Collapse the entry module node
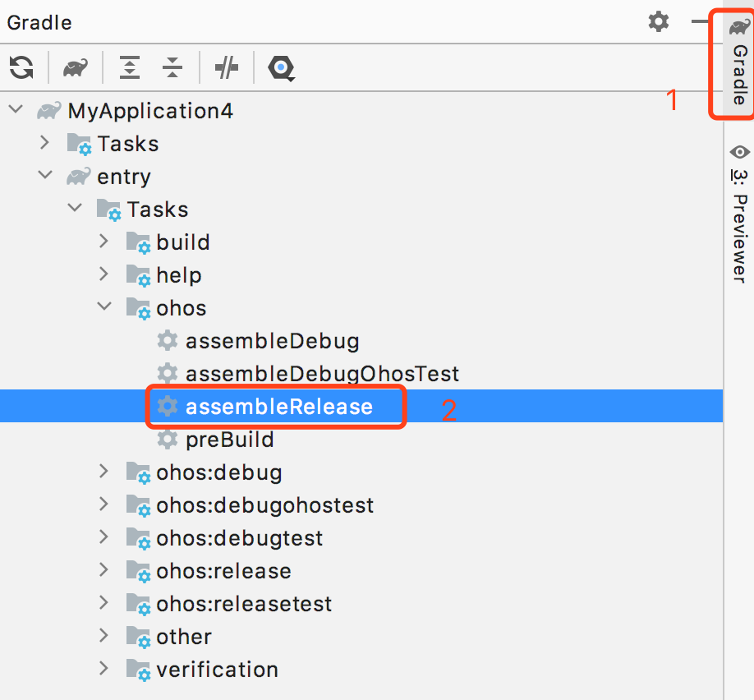 point(44,177)
